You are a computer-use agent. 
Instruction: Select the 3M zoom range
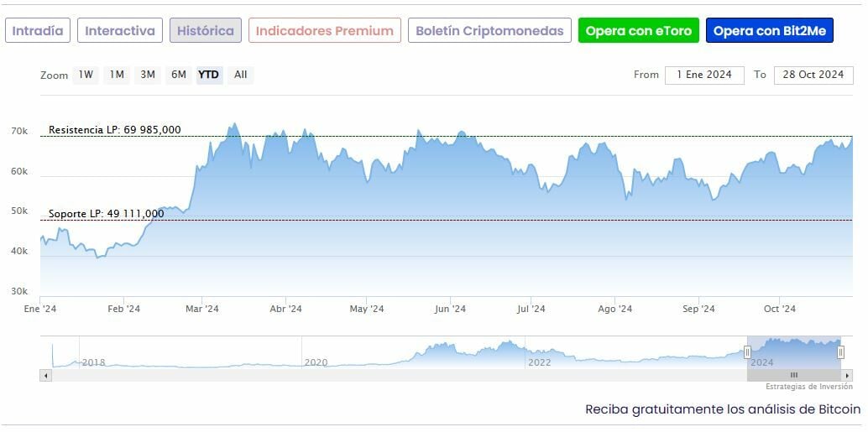click(x=148, y=75)
